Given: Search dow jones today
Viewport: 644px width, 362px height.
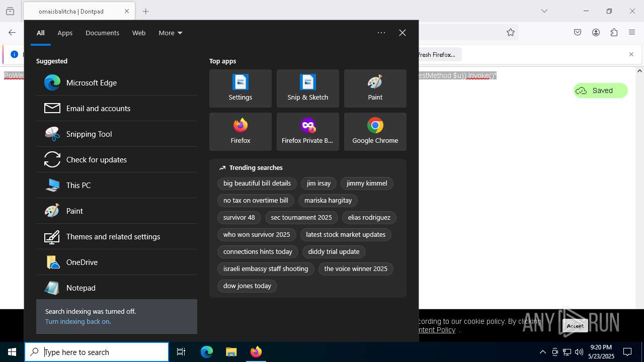Looking at the screenshot, I should click(x=247, y=286).
